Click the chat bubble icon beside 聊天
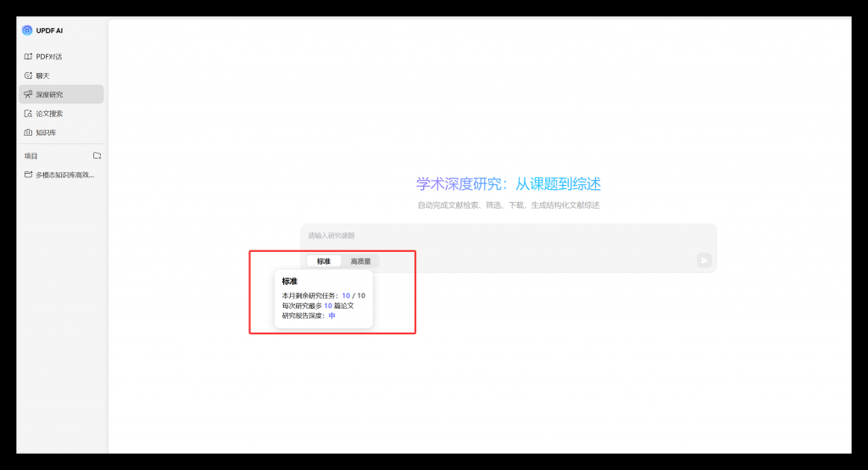This screenshot has height=470, width=868. point(28,76)
